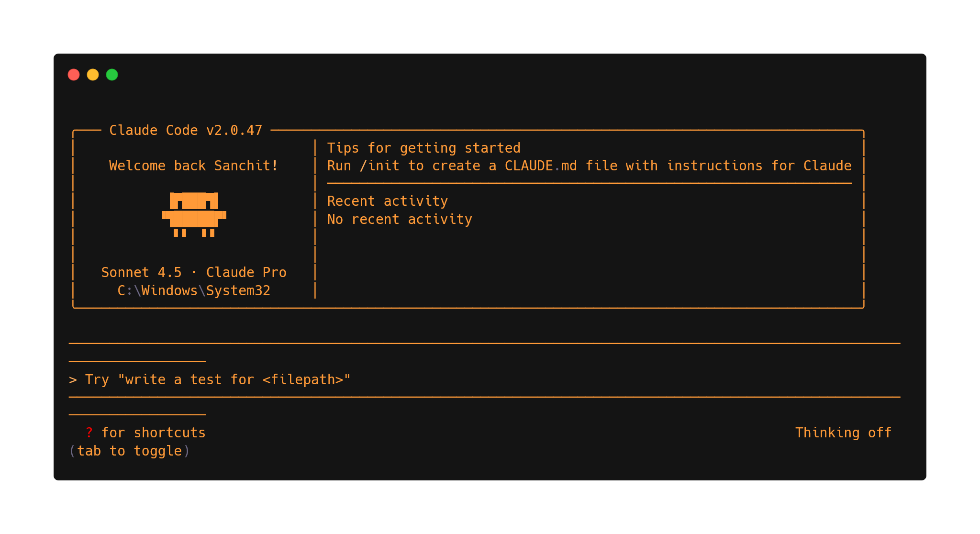Select the "Recent activity" heading

pyautogui.click(x=388, y=201)
